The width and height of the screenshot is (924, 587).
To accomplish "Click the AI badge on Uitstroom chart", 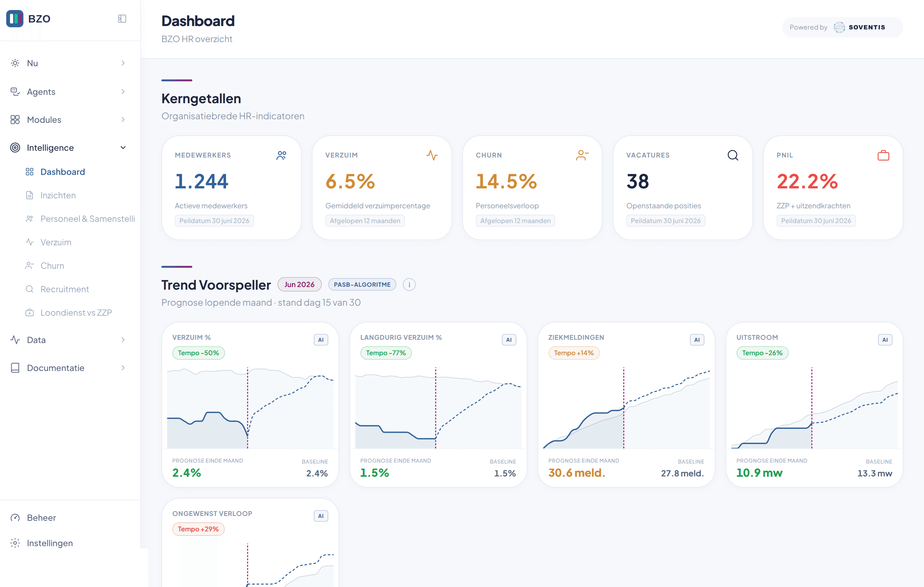I will pyautogui.click(x=885, y=339).
